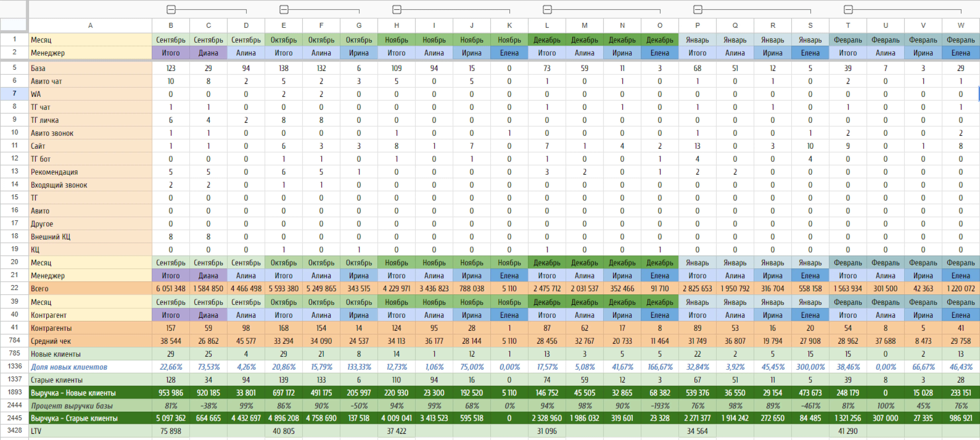
Task: Collapse the column group above column H
Action: click(x=397, y=10)
